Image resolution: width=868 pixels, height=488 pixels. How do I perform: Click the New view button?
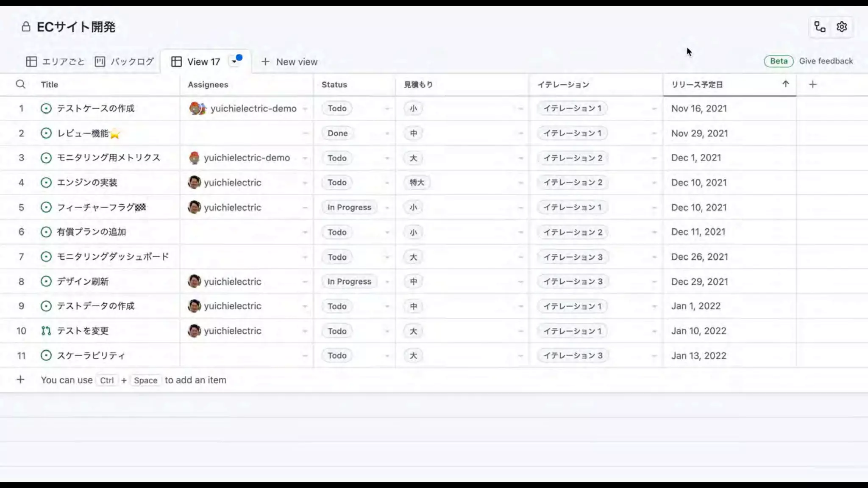click(x=289, y=62)
